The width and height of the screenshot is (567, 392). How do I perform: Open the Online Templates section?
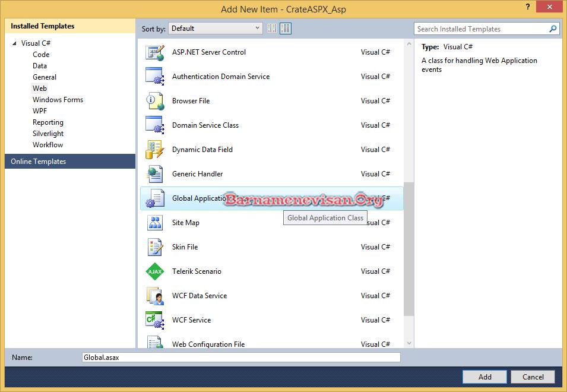click(x=39, y=162)
